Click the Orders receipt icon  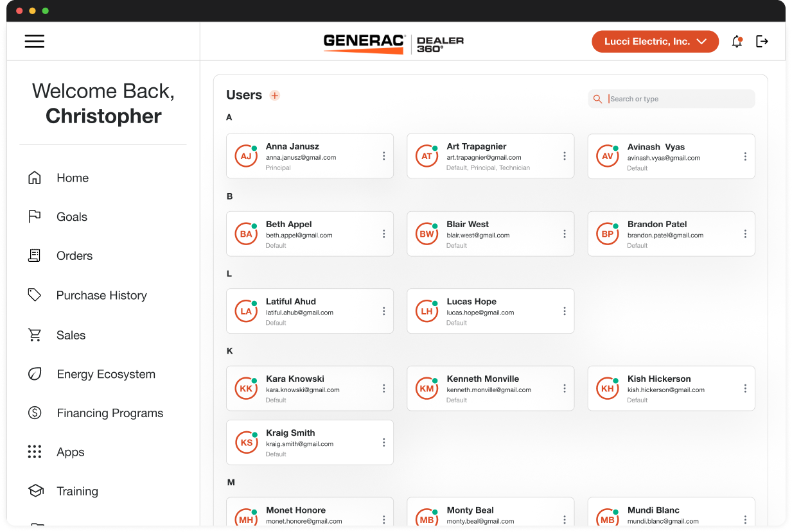pos(34,255)
